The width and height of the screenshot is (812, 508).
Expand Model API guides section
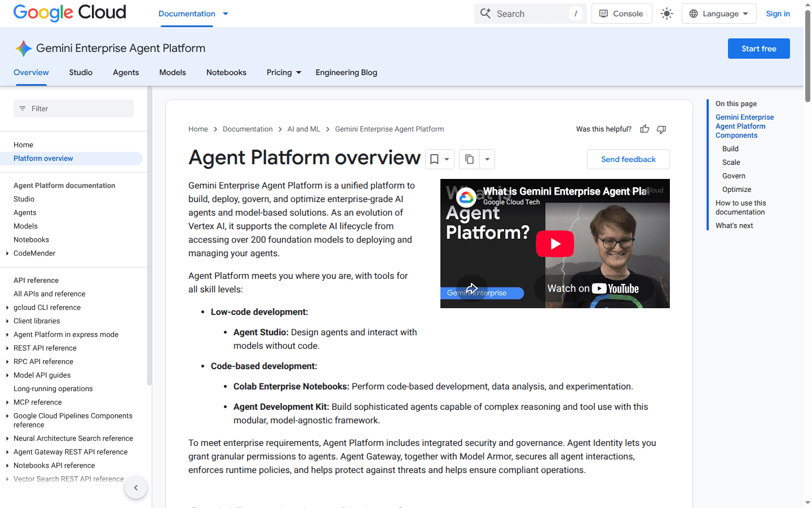pos(7,375)
